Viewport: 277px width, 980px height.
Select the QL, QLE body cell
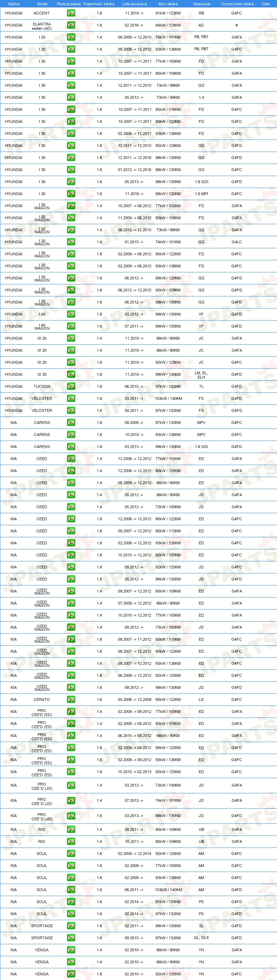coord(201,938)
